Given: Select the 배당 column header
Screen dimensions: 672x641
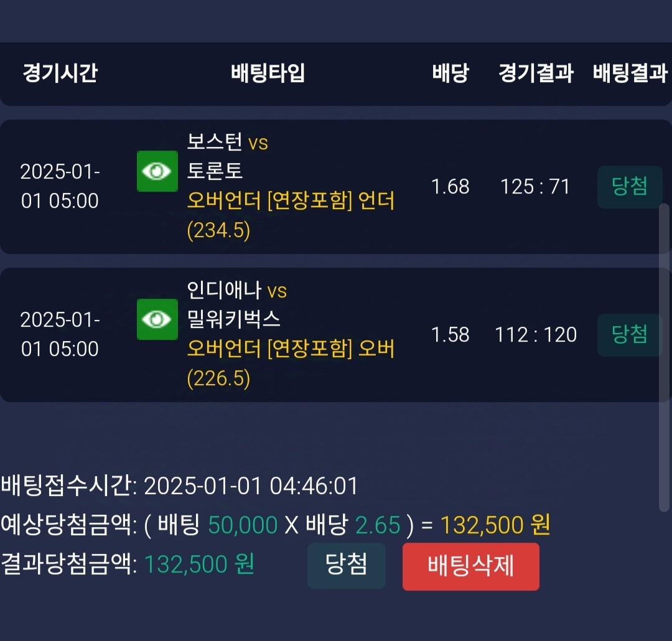Looking at the screenshot, I should 450,73.
